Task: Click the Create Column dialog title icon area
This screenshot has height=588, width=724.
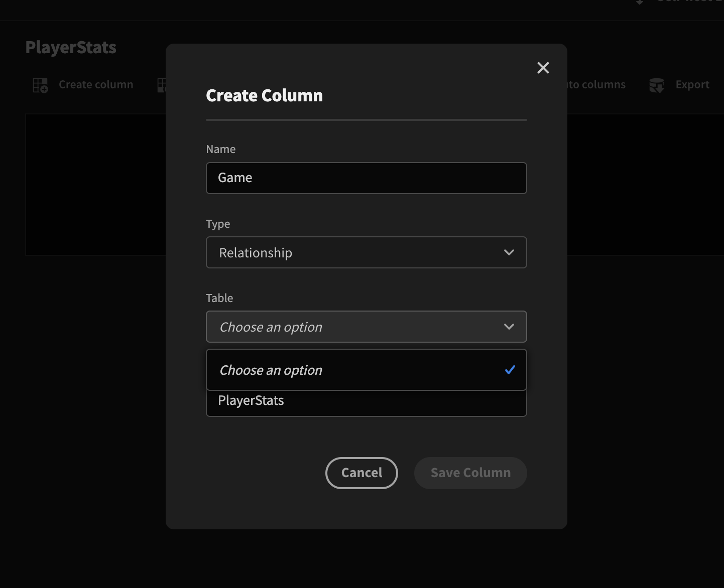Action: pyautogui.click(x=264, y=95)
